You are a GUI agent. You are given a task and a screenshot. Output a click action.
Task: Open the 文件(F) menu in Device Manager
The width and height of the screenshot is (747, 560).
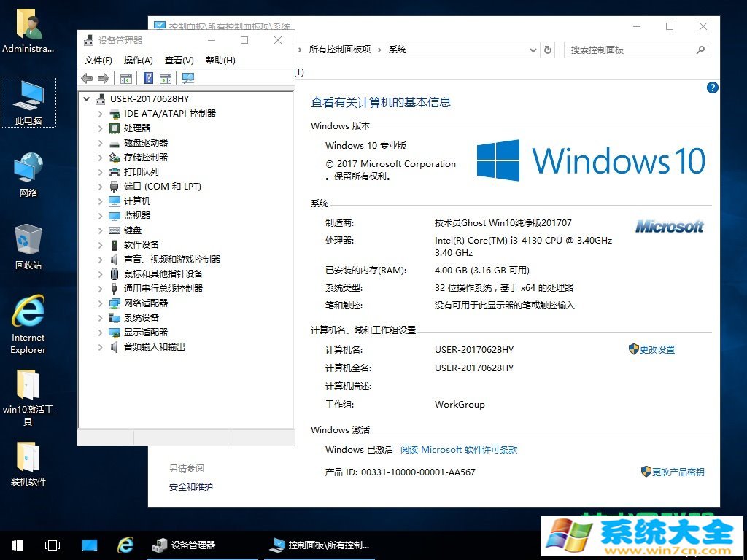tap(98, 61)
